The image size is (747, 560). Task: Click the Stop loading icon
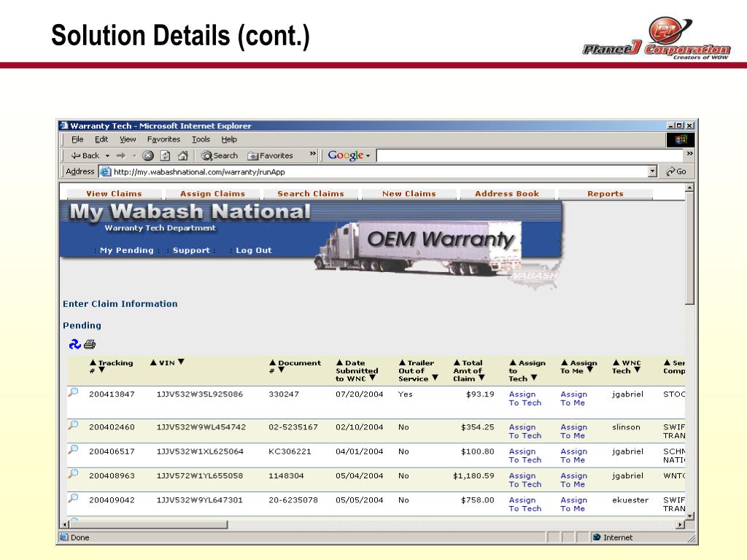pos(148,156)
